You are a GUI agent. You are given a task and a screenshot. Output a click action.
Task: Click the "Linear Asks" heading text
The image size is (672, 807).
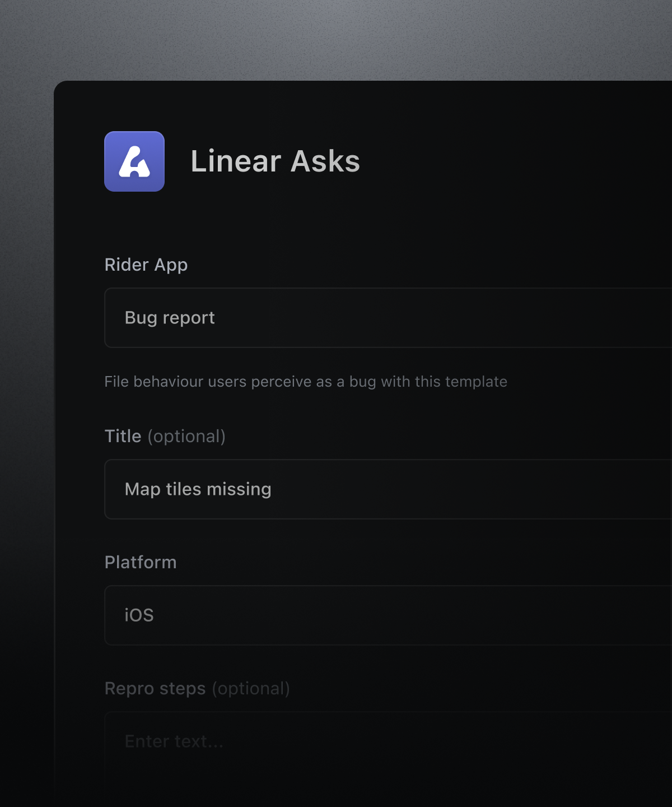[x=275, y=161]
